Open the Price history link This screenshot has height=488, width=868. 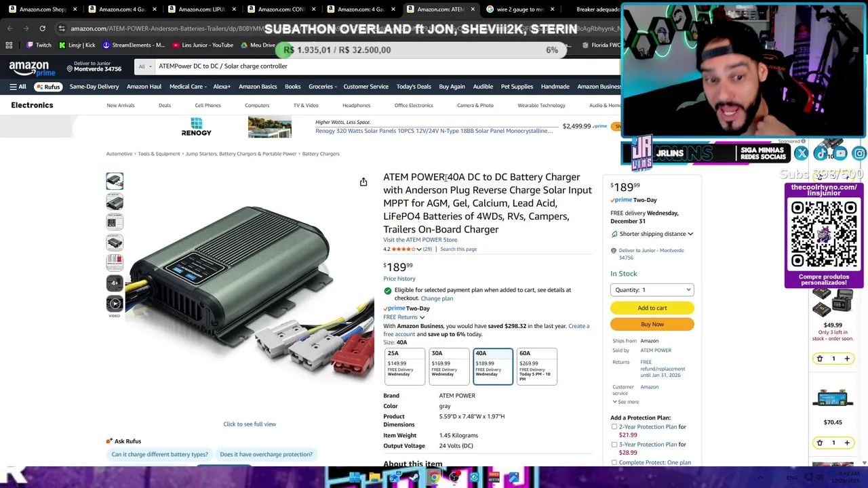(399, 279)
